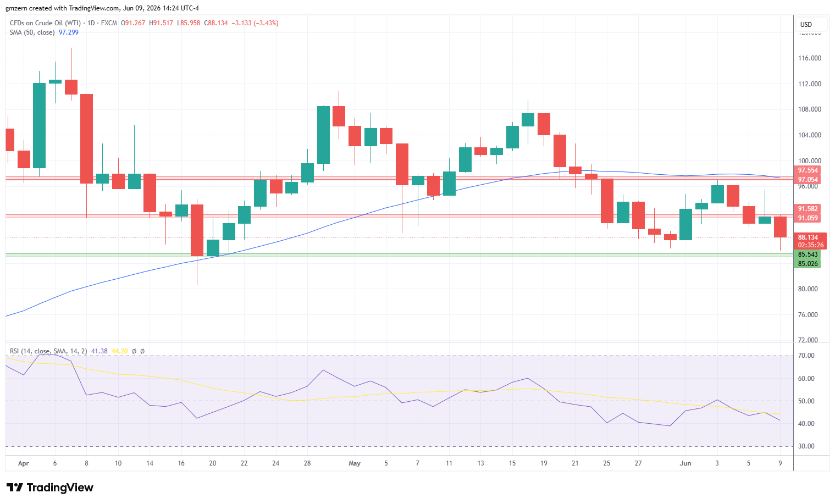Screen dimensions: 835x504
Task: Select the red price tag 97.054
Action: (x=808, y=180)
